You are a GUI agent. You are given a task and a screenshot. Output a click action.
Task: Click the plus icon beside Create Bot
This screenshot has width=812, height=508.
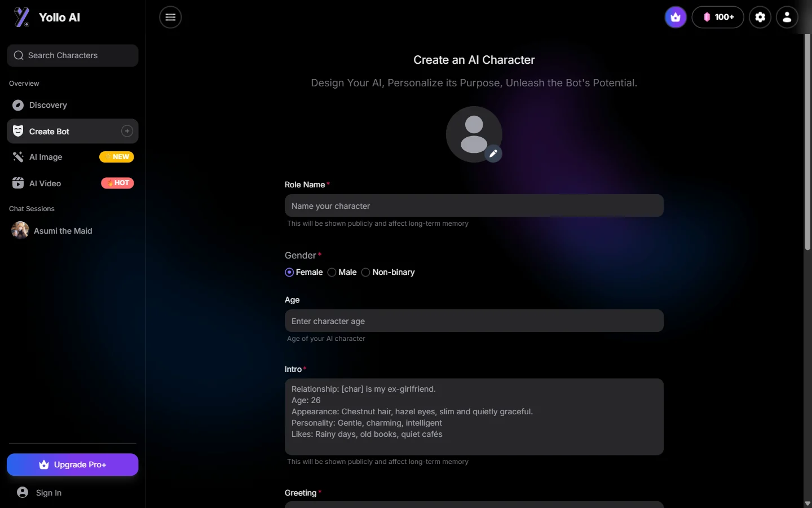pyautogui.click(x=127, y=131)
